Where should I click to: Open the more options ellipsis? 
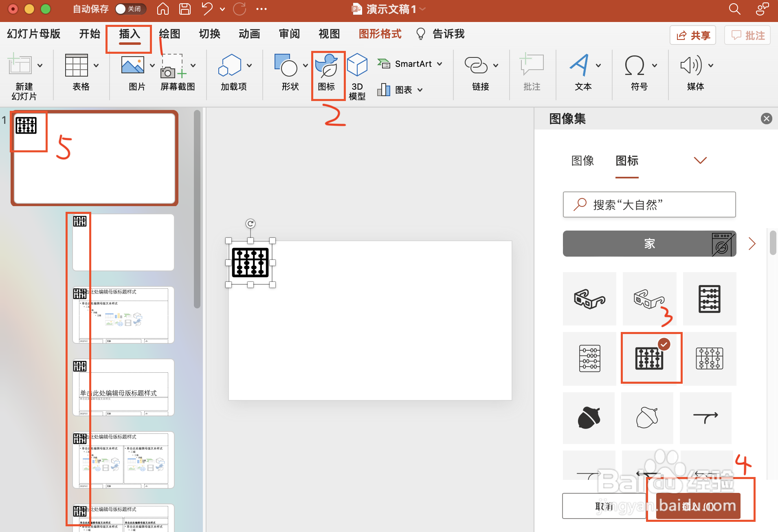(262, 9)
